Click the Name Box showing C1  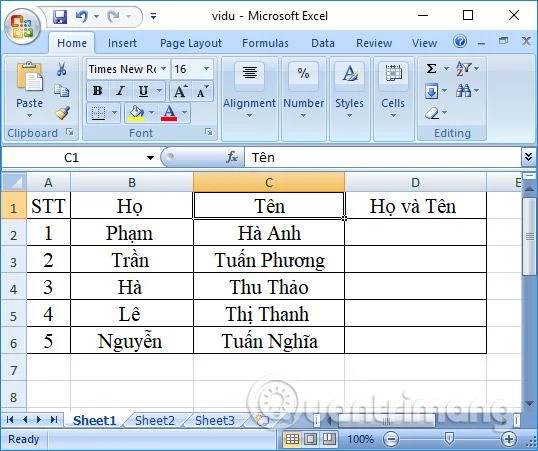click(x=71, y=158)
